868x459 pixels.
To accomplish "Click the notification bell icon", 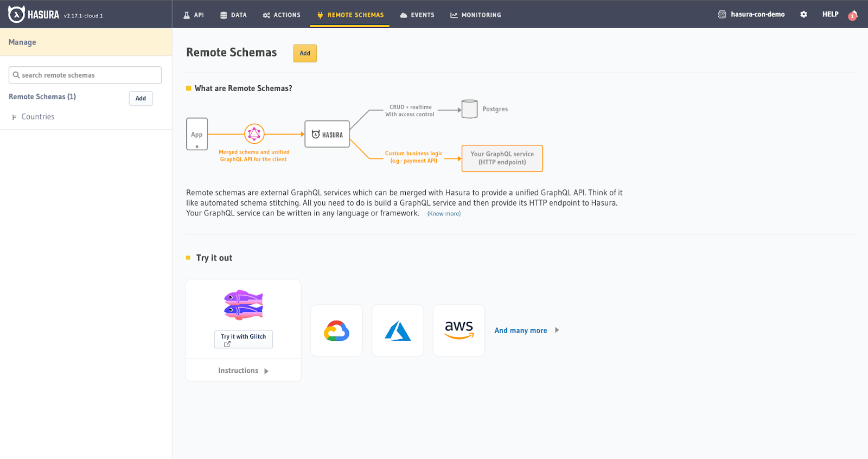I will click(853, 15).
